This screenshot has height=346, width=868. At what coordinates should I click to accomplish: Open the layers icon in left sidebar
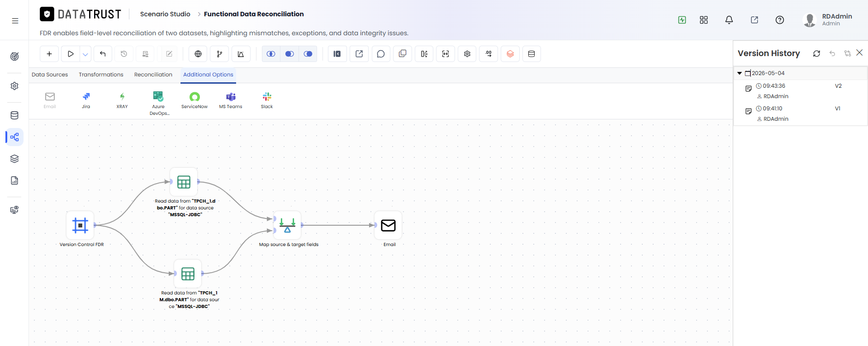(x=14, y=159)
